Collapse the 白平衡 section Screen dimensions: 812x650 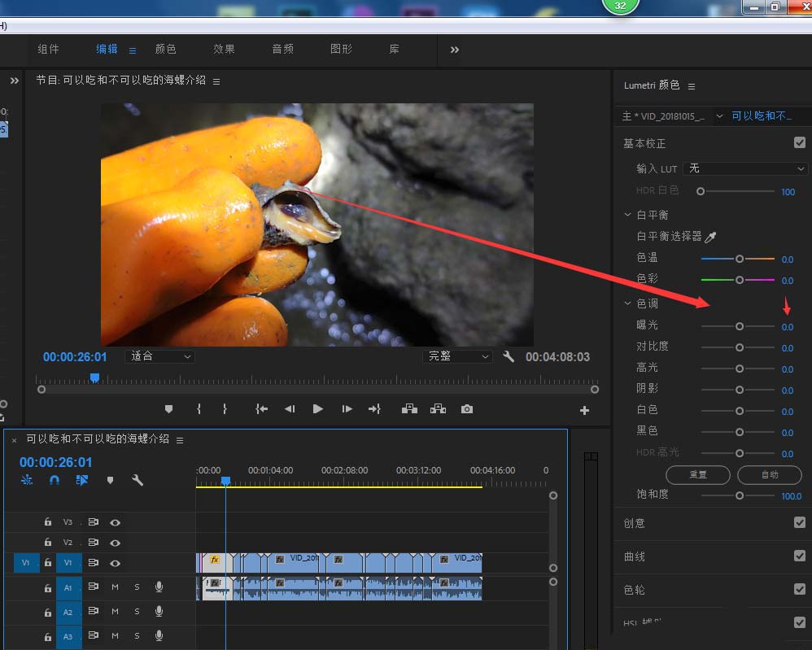(627, 215)
